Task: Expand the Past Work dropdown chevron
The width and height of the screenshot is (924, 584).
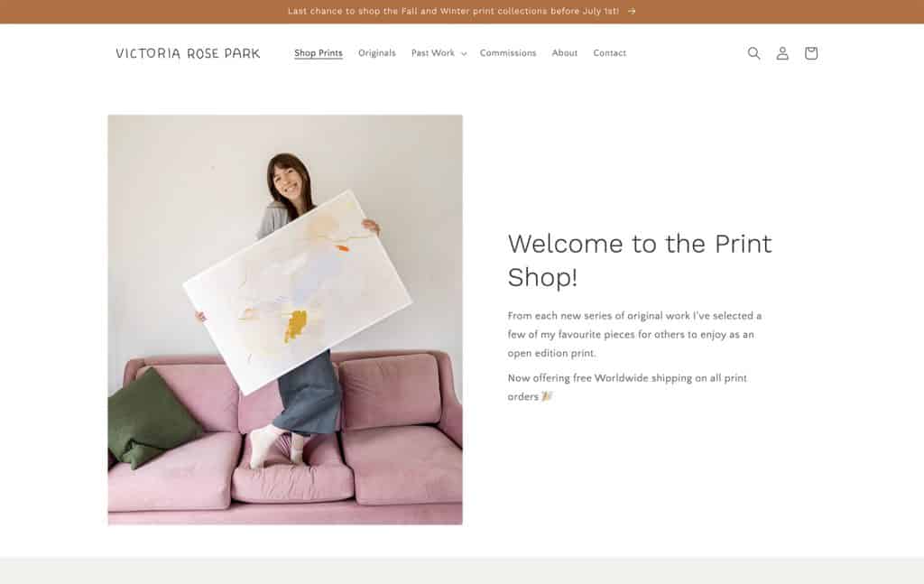Action: [464, 53]
